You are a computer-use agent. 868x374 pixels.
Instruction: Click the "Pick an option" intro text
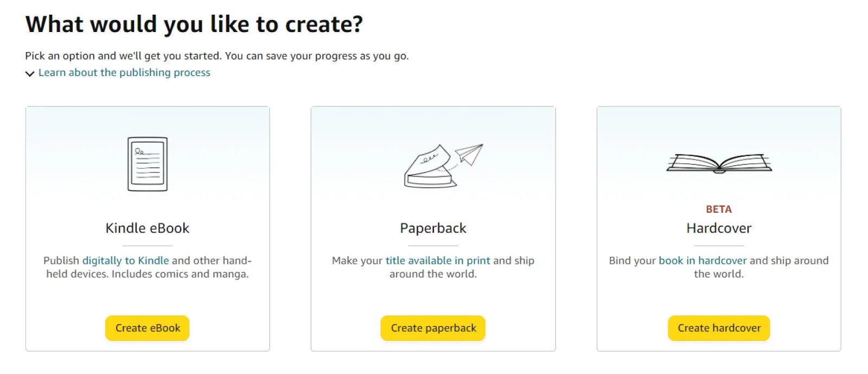point(216,56)
